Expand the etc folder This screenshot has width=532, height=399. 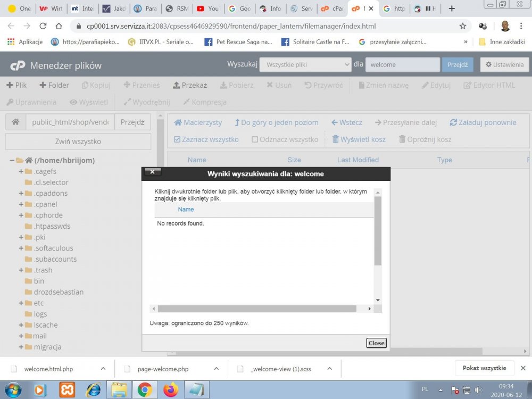pos(21,303)
